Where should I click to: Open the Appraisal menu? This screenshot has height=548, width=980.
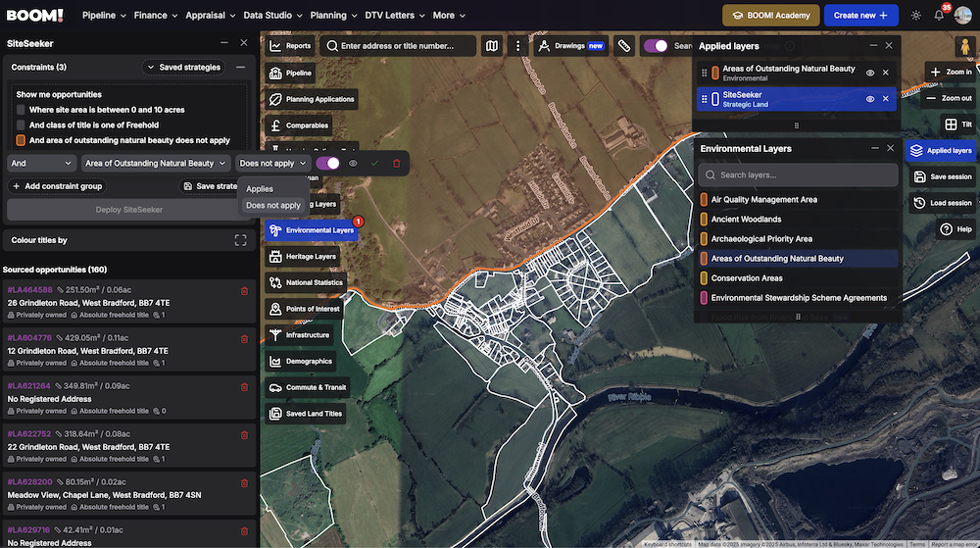[210, 15]
